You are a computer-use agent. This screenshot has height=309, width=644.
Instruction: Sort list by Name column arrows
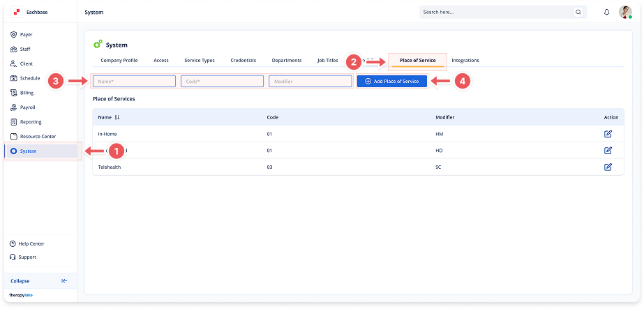pos(117,118)
